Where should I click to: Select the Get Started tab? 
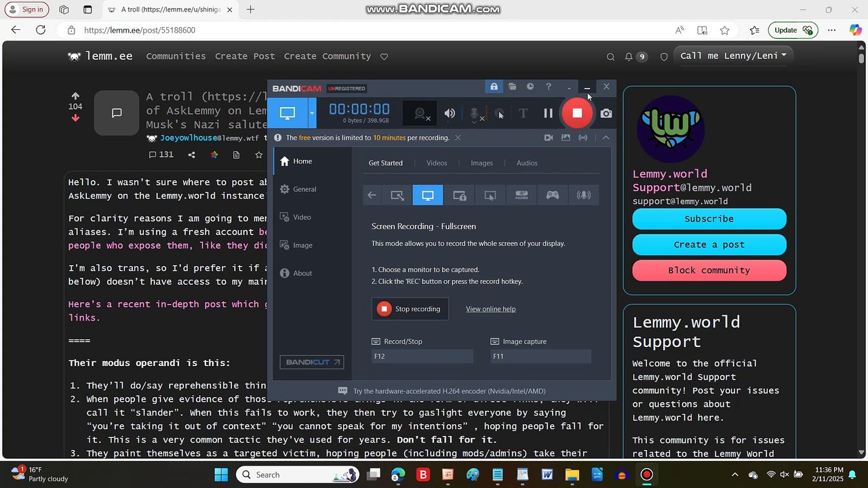pyautogui.click(x=385, y=163)
